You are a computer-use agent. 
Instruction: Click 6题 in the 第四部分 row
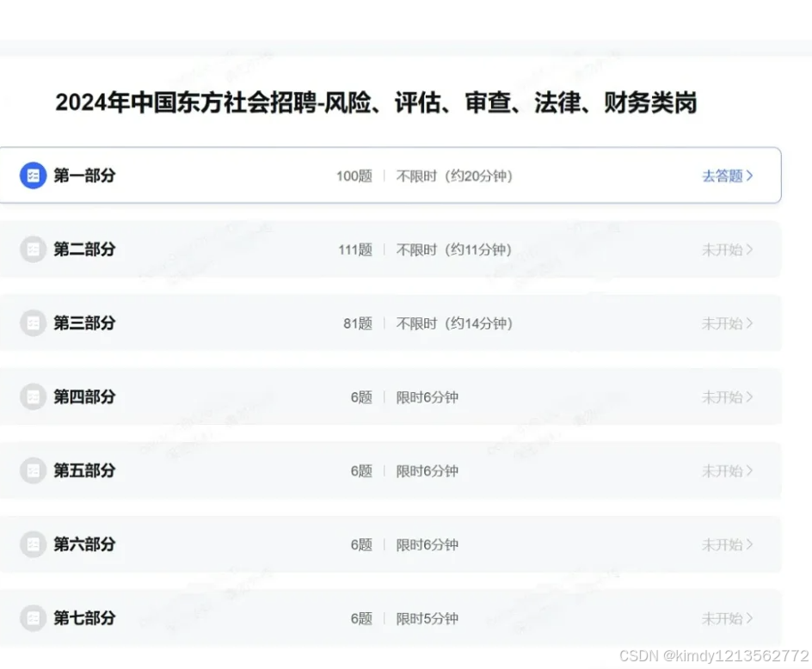coord(361,397)
